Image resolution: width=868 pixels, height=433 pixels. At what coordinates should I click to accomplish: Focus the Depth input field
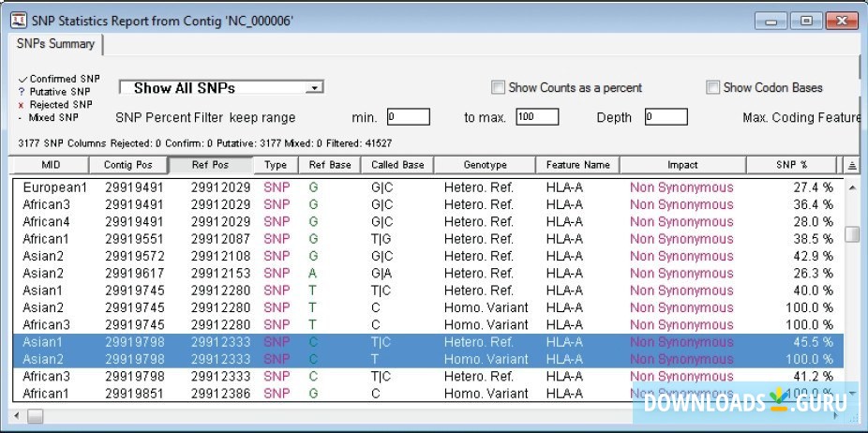pyautogui.click(x=666, y=117)
